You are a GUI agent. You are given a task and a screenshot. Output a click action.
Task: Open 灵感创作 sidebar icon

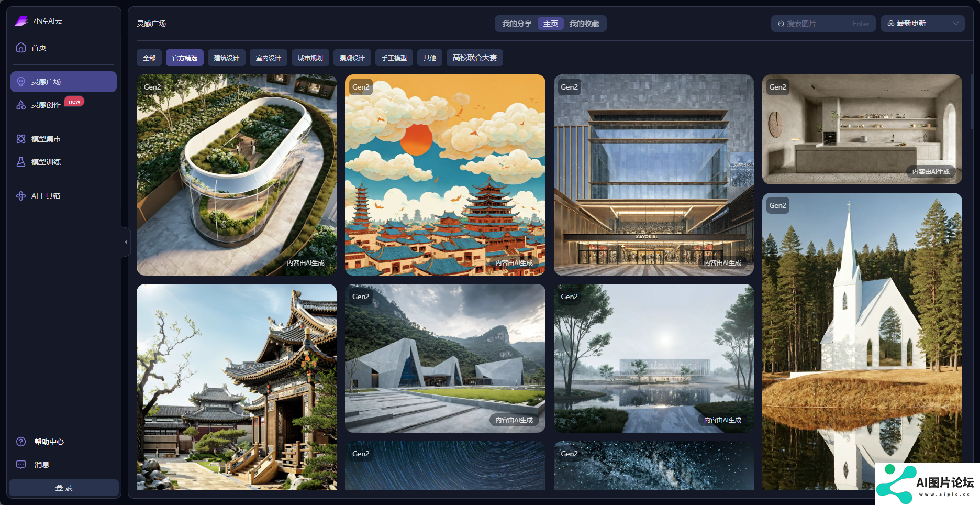click(x=21, y=105)
